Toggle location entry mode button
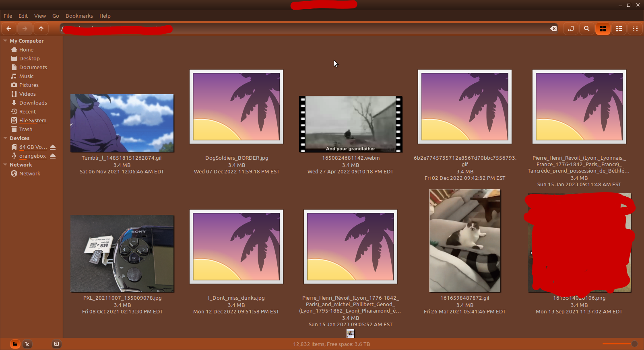 571,29
